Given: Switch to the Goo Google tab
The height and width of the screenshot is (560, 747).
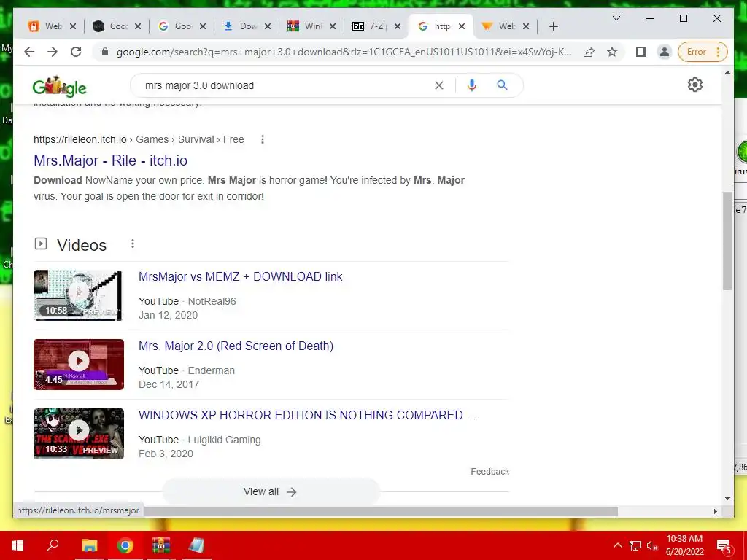Looking at the screenshot, I should pyautogui.click(x=177, y=26).
